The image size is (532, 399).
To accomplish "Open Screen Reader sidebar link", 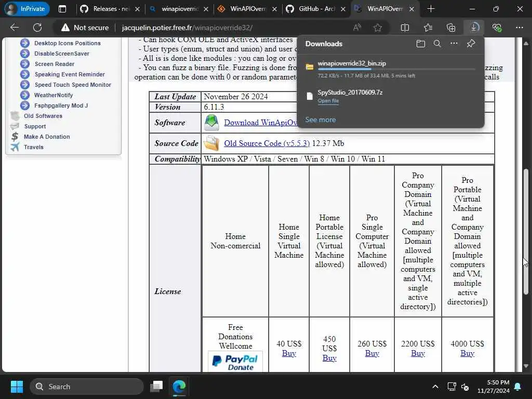I will (54, 64).
